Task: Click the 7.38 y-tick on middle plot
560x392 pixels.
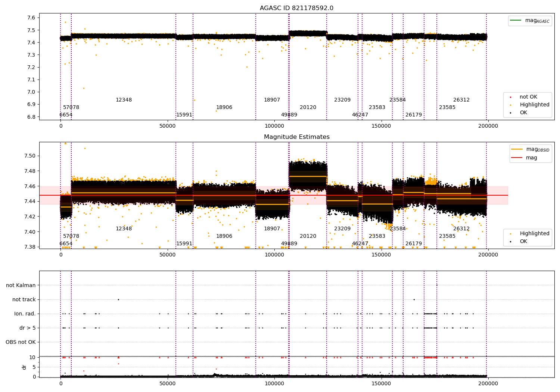Action: coord(30,247)
